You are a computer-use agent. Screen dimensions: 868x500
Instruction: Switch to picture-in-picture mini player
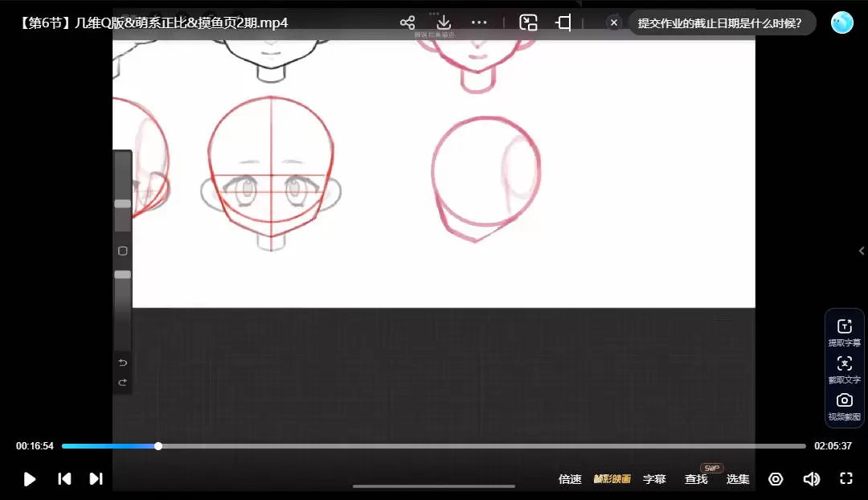coord(528,23)
